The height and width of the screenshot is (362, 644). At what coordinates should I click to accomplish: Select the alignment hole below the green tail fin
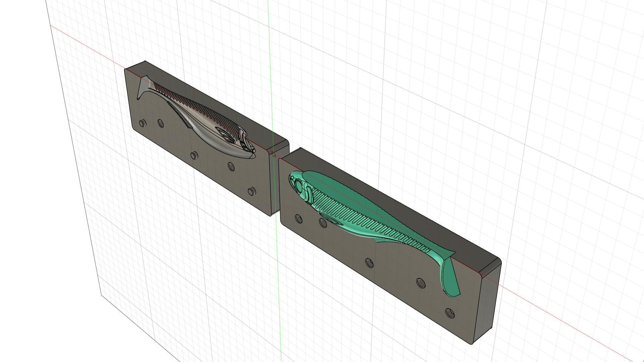click(450, 313)
